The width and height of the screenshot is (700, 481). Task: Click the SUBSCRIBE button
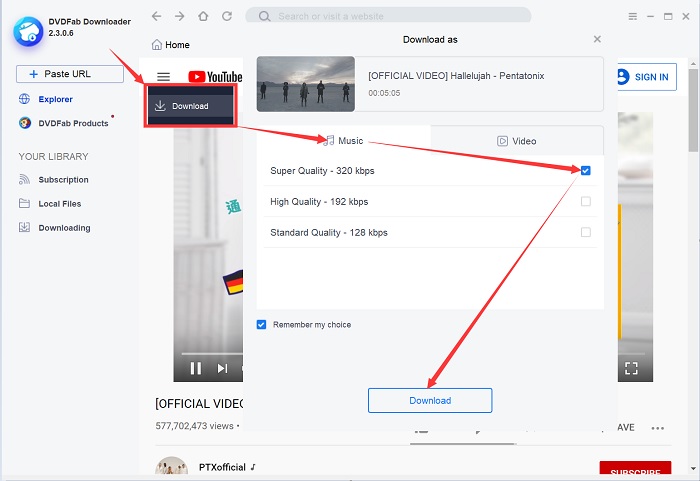[x=635, y=468]
